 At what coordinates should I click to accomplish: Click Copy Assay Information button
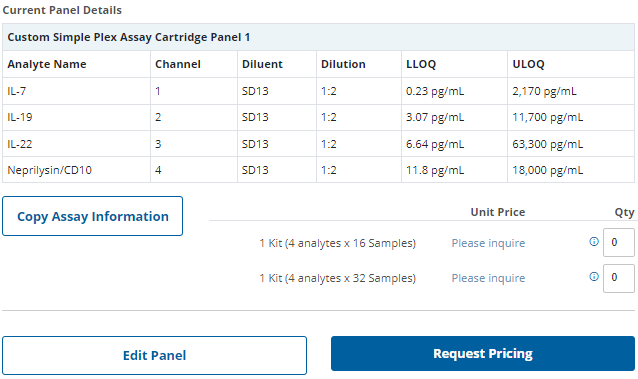coord(92,216)
